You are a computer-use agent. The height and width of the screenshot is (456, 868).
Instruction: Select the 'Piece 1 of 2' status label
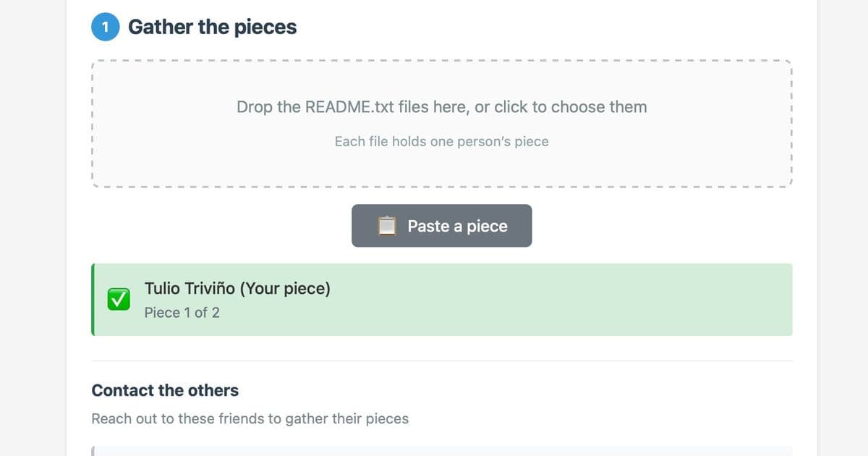click(x=182, y=313)
